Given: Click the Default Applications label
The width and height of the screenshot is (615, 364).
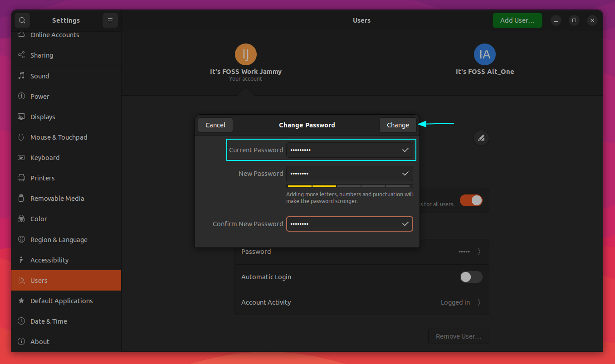Looking at the screenshot, I should pyautogui.click(x=62, y=301).
